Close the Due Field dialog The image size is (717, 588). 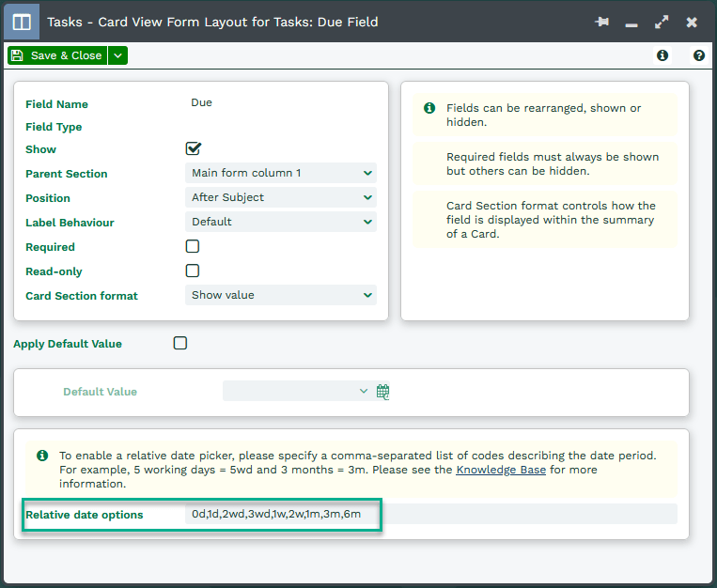click(692, 22)
